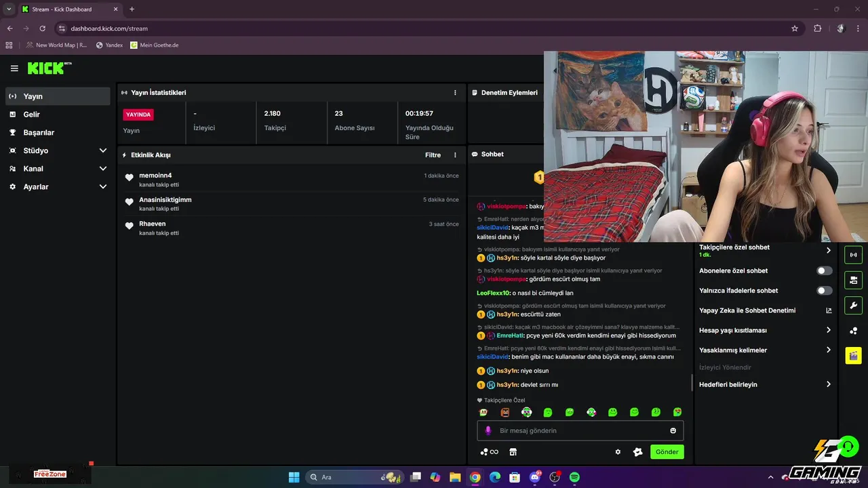Expand Hedefleri belirleyin option

[766, 384]
